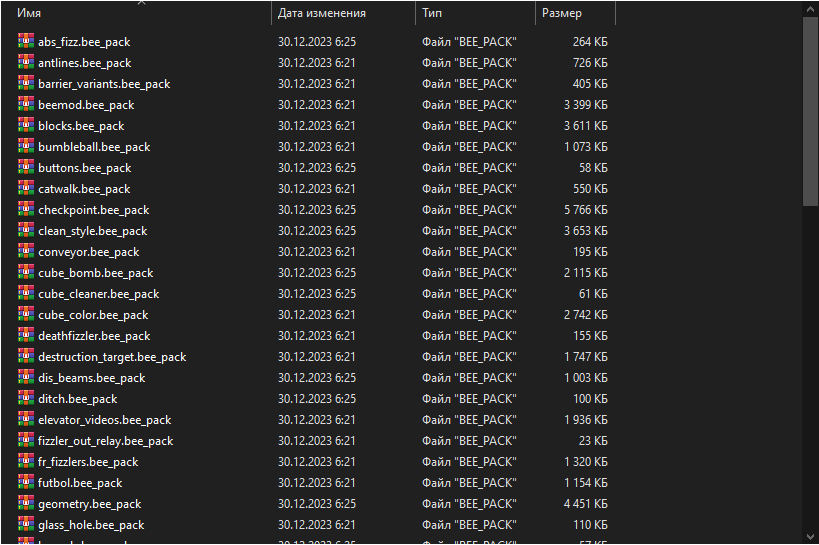Click the bumbleball.bee_pack file icon

[26, 147]
